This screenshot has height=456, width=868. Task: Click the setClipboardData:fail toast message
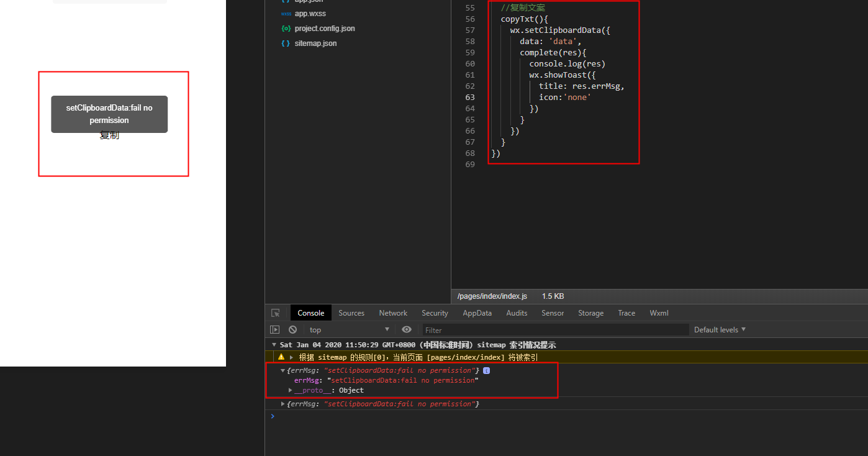[109, 114]
